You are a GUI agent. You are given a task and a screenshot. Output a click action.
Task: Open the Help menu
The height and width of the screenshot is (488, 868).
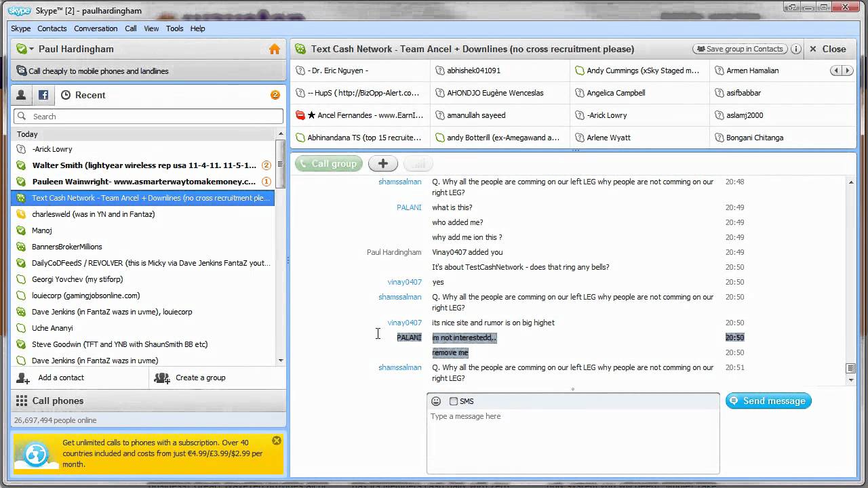tap(197, 28)
